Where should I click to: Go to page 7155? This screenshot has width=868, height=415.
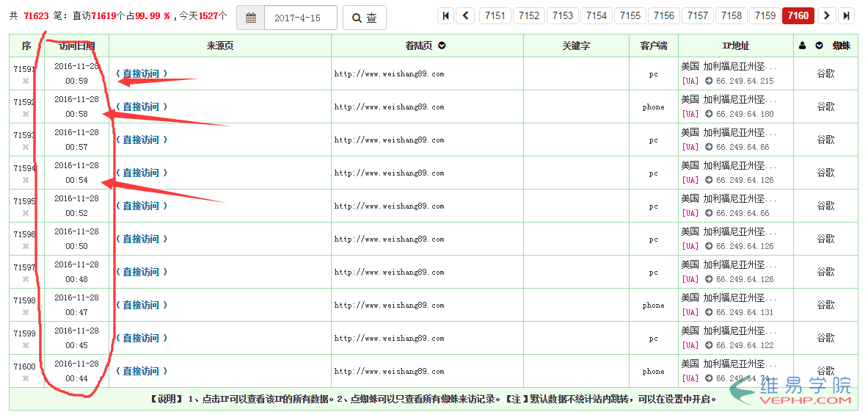tap(630, 15)
